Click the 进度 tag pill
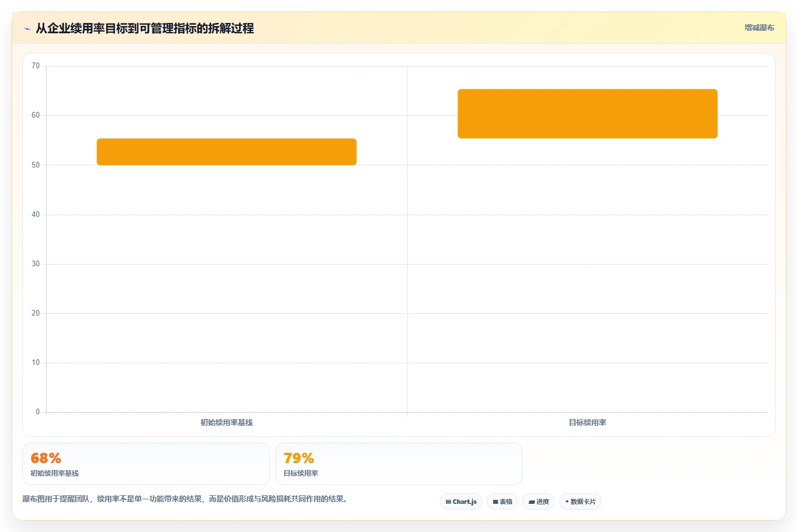Image resolution: width=798 pixels, height=532 pixels. 539,502
